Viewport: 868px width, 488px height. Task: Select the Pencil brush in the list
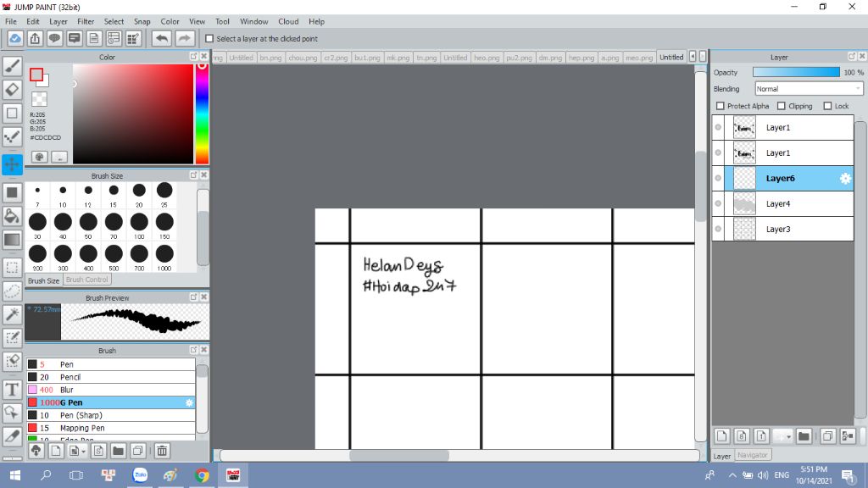coord(111,377)
